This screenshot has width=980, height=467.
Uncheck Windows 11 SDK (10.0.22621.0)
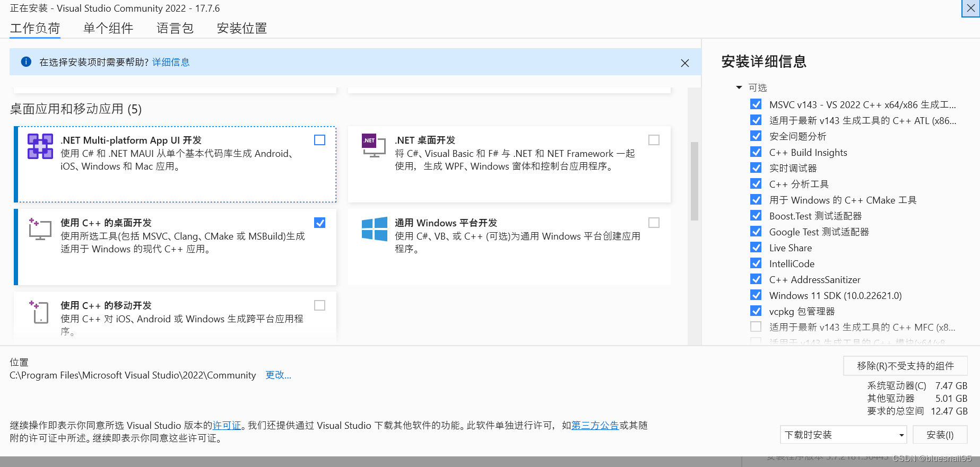pos(756,295)
